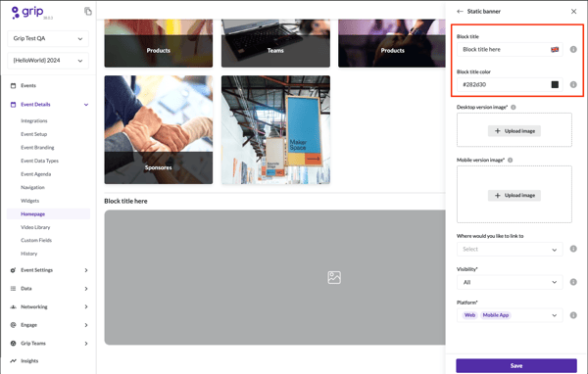The width and height of the screenshot is (588, 374).
Task: Click Upload image for mobile version
Action: point(514,195)
